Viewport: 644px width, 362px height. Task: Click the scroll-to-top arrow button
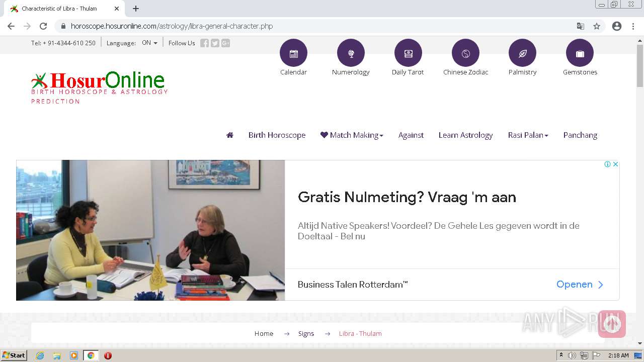[612, 324]
